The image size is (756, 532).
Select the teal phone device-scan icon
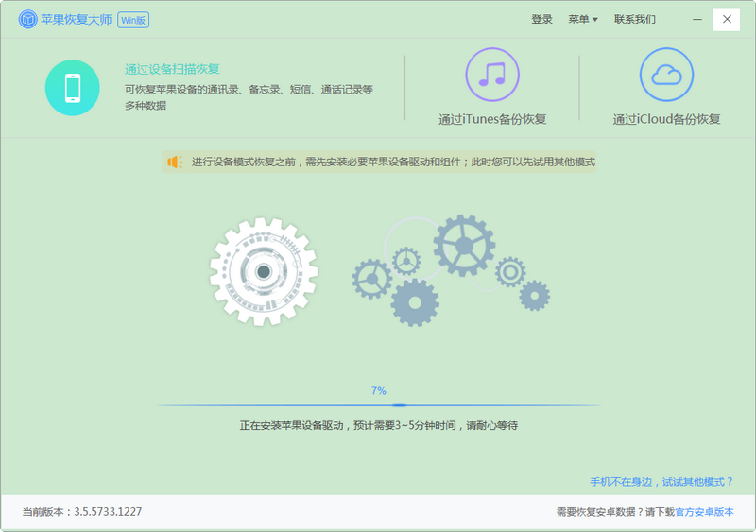[x=73, y=88]
